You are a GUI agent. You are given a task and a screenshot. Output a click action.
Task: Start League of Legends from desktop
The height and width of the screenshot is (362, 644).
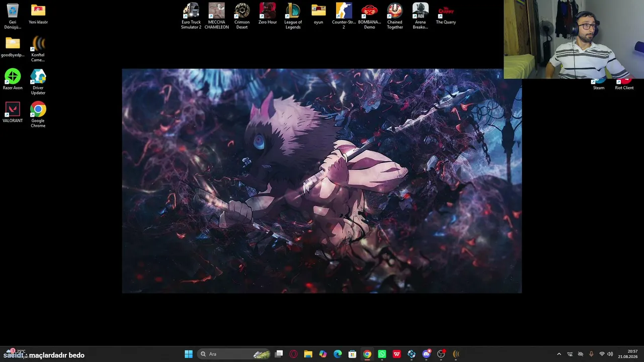pyautogui.click(x=293, y=16)
